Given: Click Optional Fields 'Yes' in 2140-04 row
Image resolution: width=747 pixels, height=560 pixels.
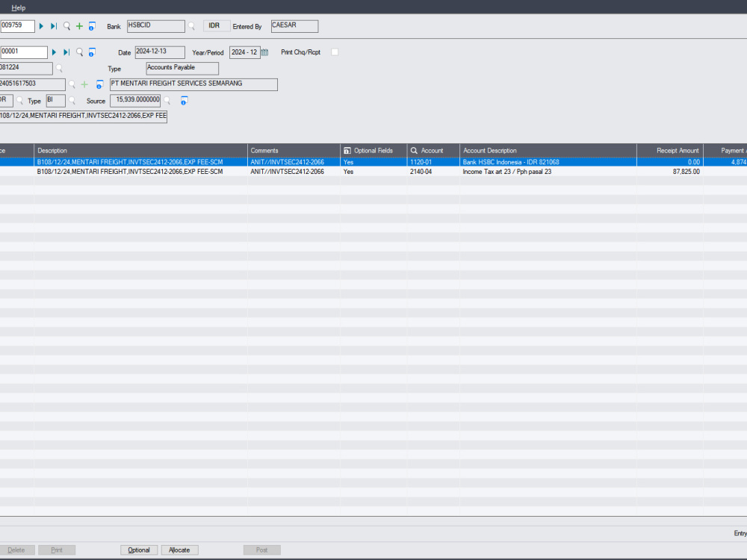Looking at the screenshot, I should point(373,172).
